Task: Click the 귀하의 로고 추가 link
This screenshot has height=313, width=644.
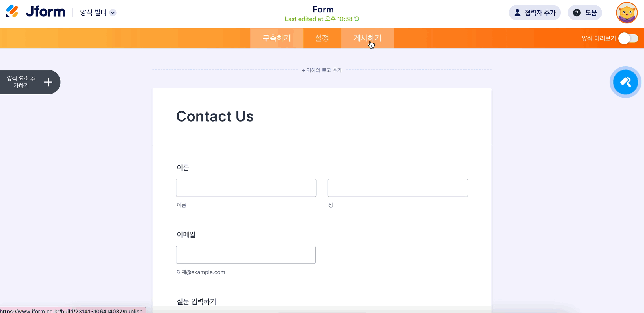Action: pos(322,70)
